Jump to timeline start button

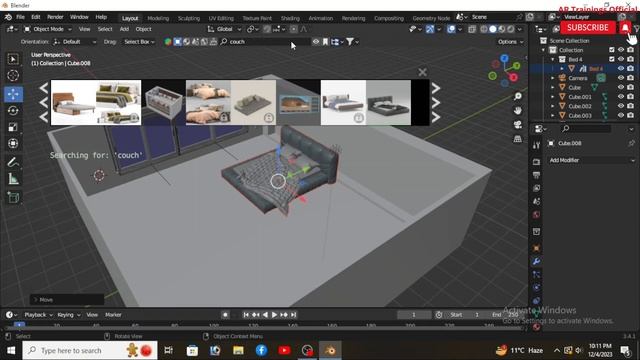pyautogui.click(x=246, y=315)
